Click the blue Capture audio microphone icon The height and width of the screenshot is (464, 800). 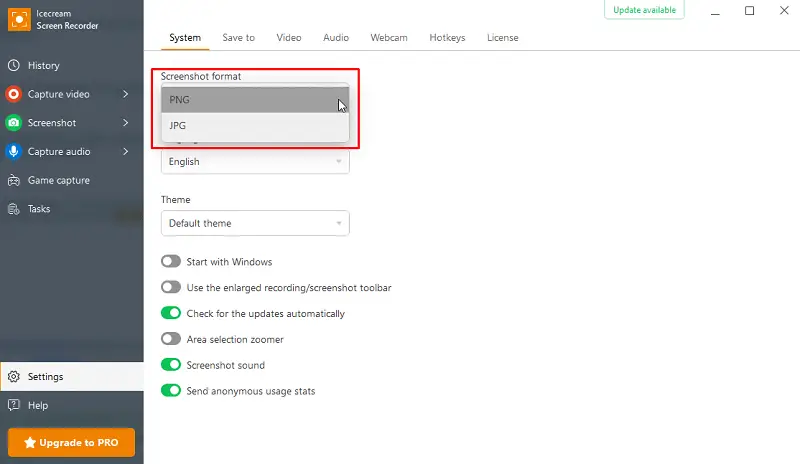(14, 151)
